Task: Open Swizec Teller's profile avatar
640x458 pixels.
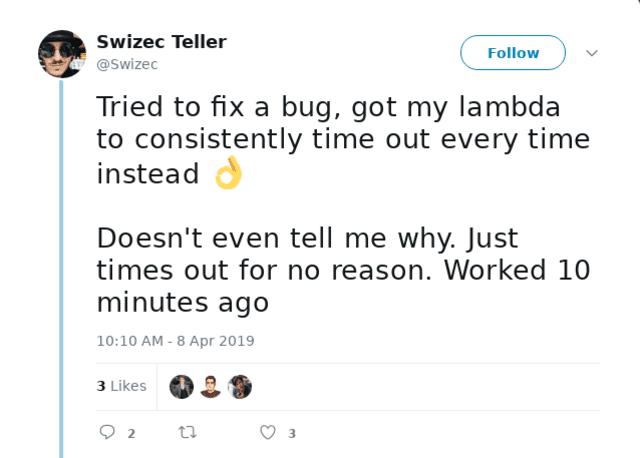Action: pyautogui.click(x=62, y=54)
